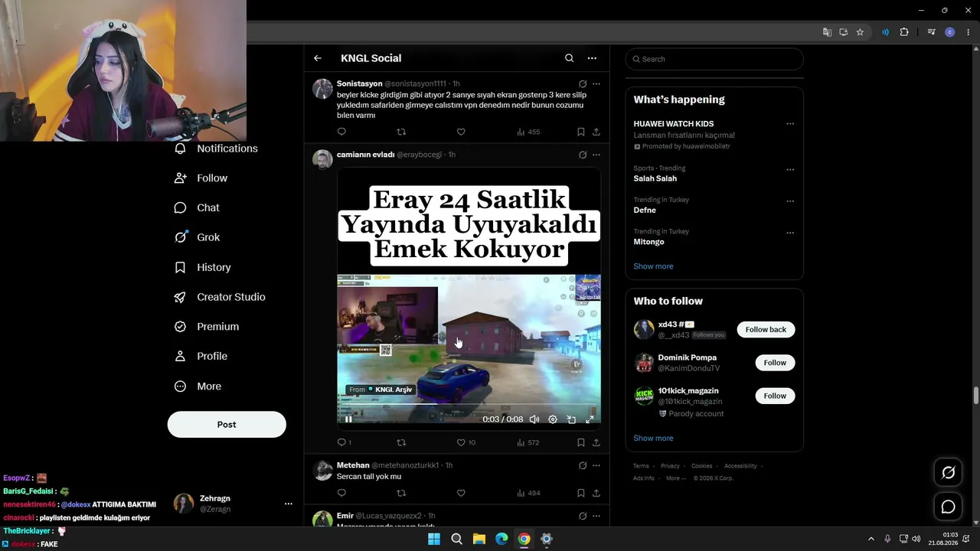The width and height of the screenshot is (980, 551).
Task: Show hidden icons in the system tray
Action: (x=871, y=539)
